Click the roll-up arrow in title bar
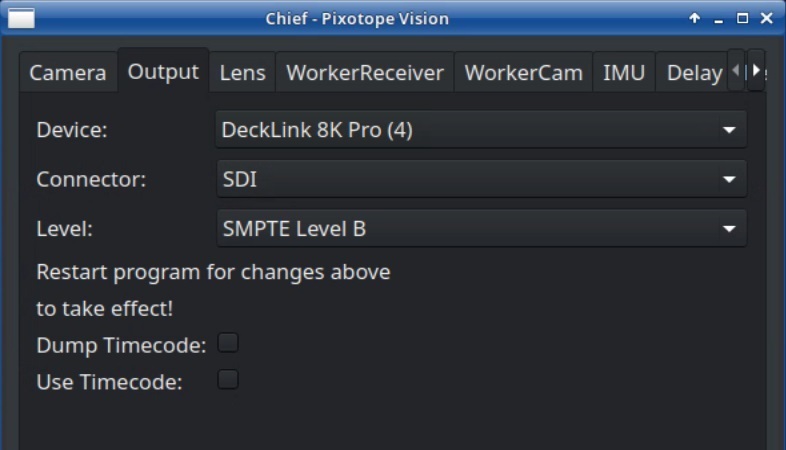786x450 pixels. coord(694,18)
